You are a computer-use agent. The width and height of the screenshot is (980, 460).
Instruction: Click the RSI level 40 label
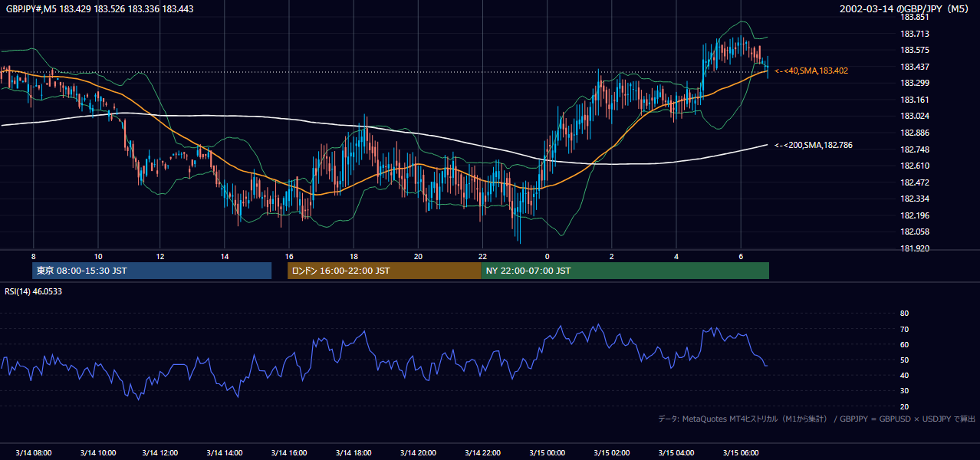coord(904,376)
